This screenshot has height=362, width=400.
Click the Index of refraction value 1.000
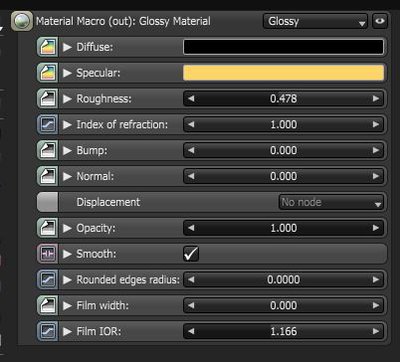point(283,124)
